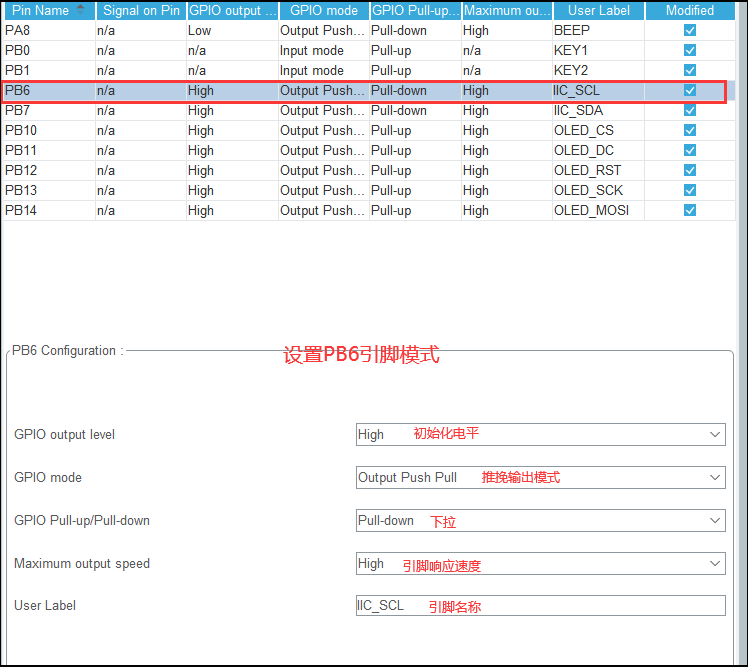Viewport: 748px width, 667px height.
Task: Click the PB6 Configuration group title
Action: click(x=68, y=351)
